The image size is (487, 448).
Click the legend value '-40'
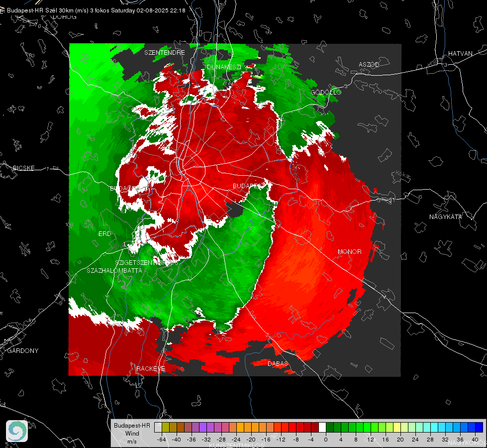click(177, 440)
